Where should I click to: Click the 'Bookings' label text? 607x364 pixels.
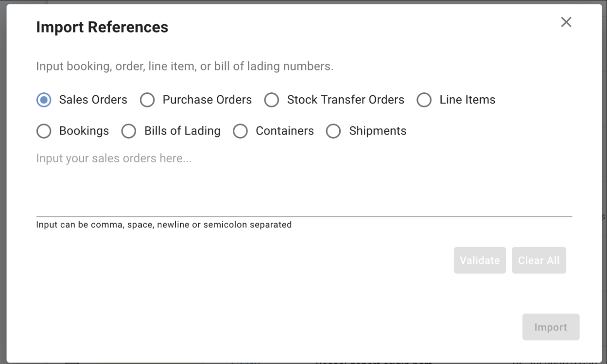pos(84,131)
